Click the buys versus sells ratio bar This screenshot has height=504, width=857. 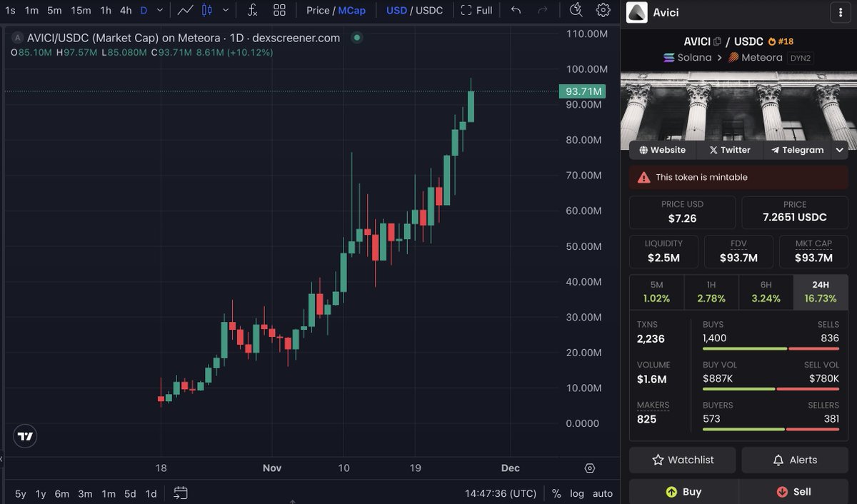click(x=771, y=348)
